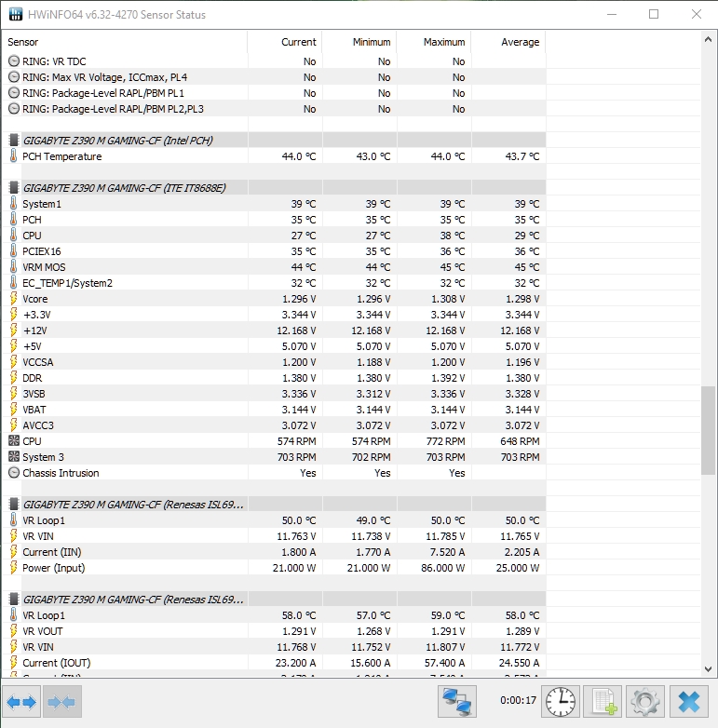Start logging with the sheet-plus icon
This screenshot has height=728, width=718.
[x=603, y=702]
